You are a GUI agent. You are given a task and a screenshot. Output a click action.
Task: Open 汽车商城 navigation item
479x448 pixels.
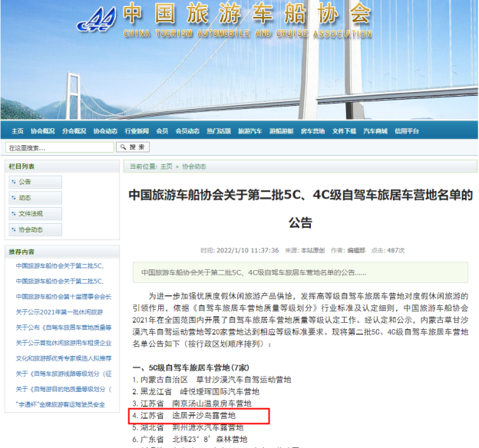click(375, 131)
